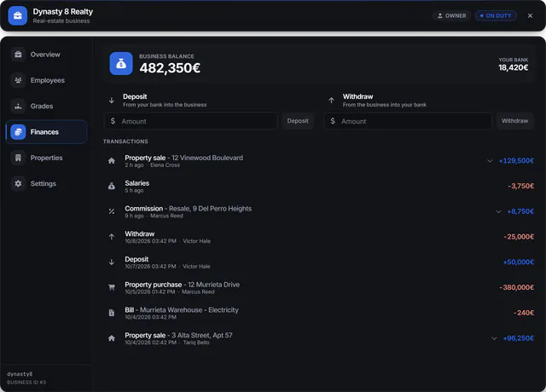Click the dollar sign in deposit field

[113, 121]
